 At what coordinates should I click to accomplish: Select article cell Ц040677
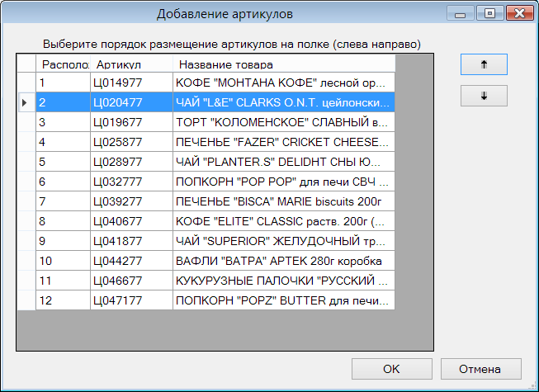131,221
